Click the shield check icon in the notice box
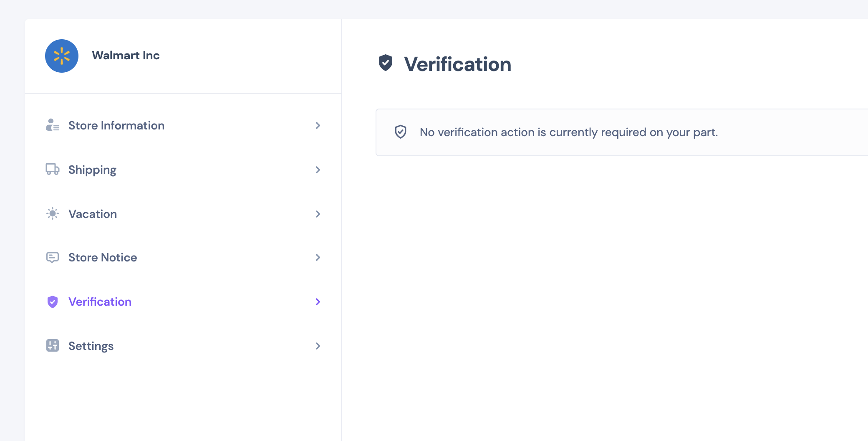Screen dimensions: 868x441 [x=401, y=132]
